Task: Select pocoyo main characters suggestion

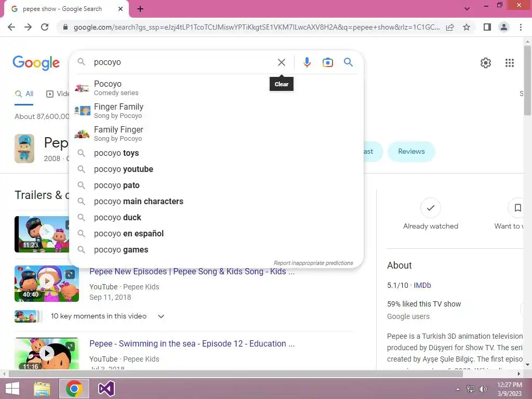Action: click(x=216, y=201)
